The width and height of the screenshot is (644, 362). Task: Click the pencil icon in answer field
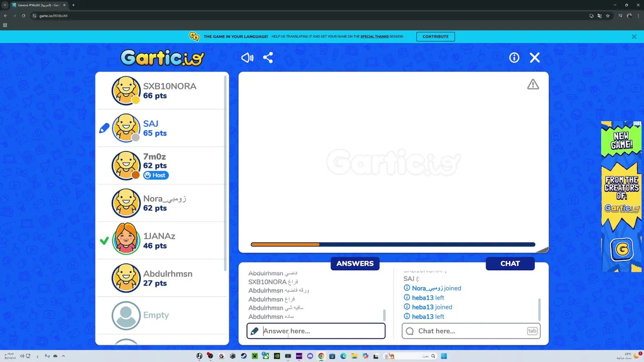pos(255,331)
